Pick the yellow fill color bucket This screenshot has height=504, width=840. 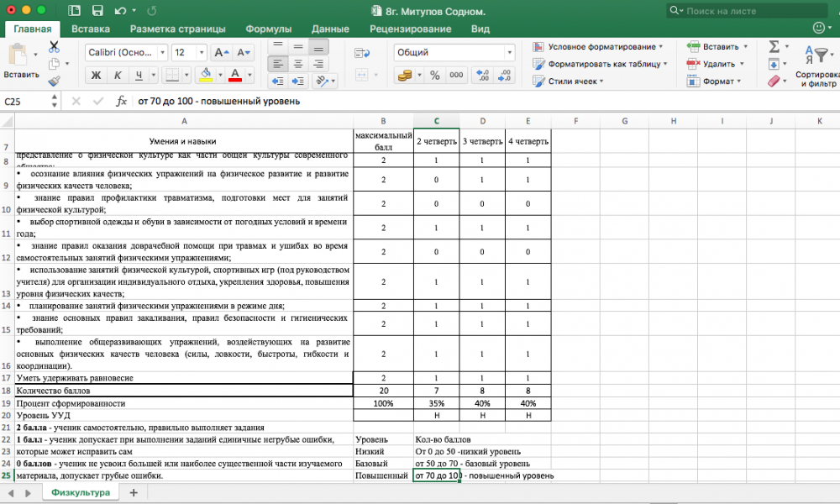[x=206, y=75]
